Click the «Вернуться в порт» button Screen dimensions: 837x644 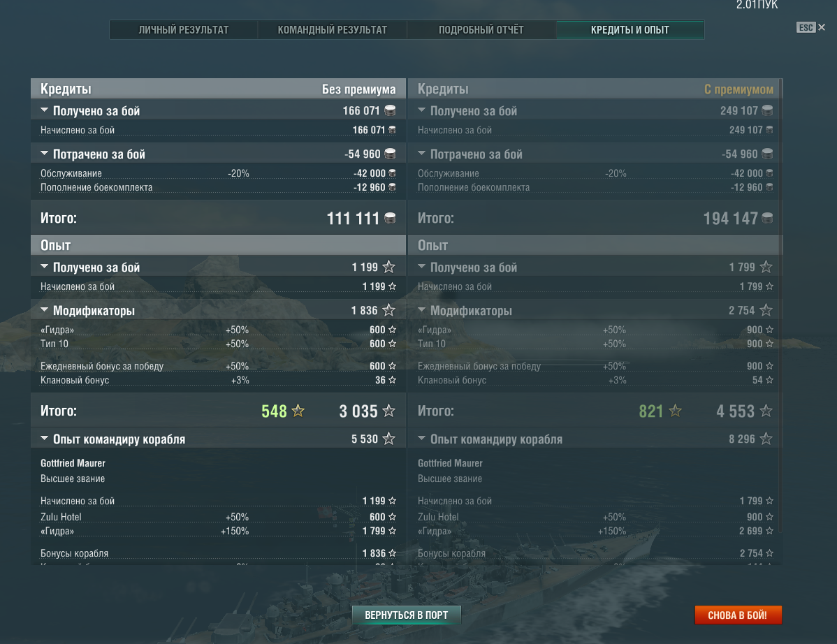(406, 615)
